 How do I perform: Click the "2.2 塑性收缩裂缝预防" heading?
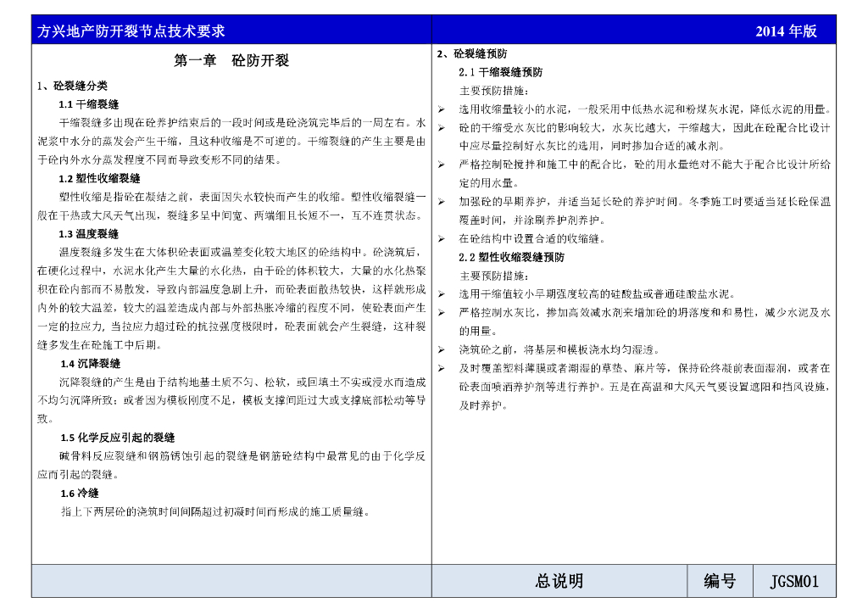tap(511, 257)
